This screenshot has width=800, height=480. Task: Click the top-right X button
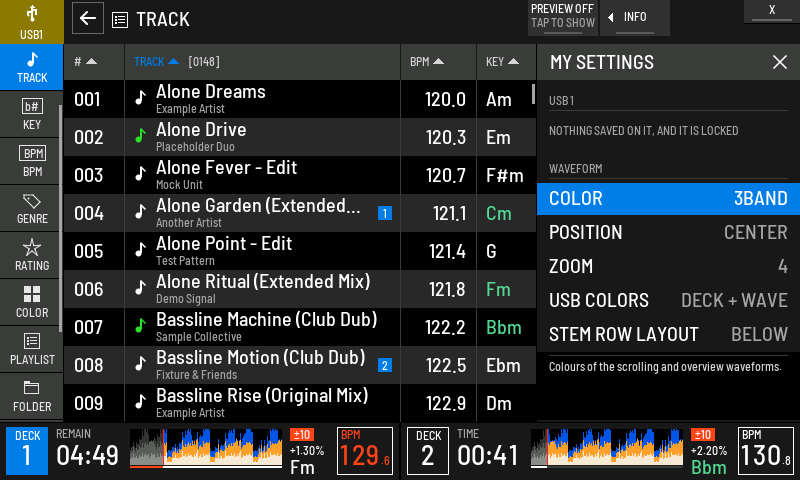pyautogui.click(x=772, y=11)
